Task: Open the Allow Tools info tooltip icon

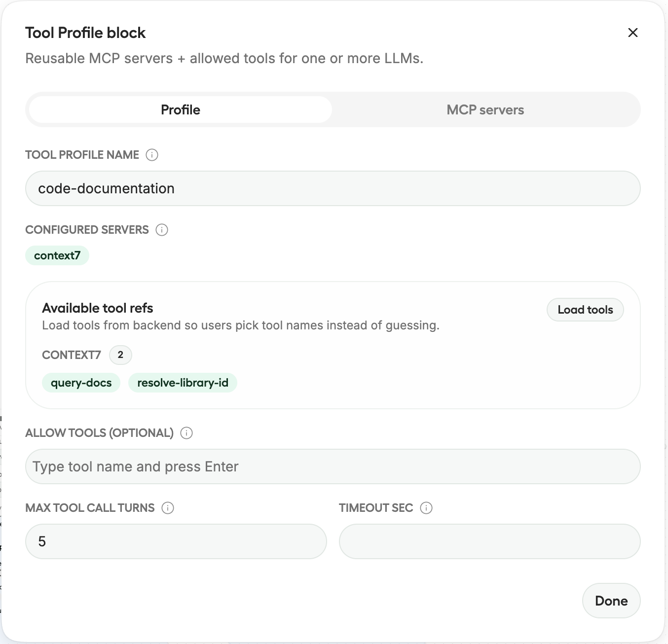Action: tap(186, 433)
